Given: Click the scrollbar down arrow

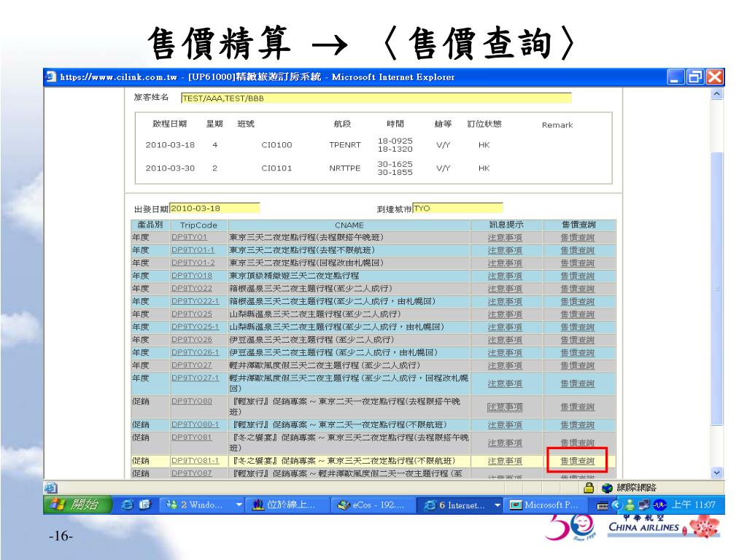Looking at the screenshot, I should [716, 472].
